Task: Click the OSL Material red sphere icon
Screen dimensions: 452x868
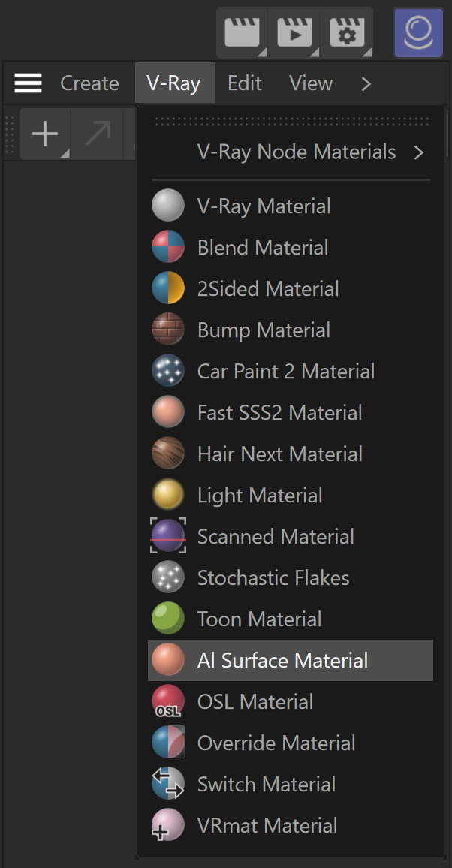Action: click(x=168, y=701)
